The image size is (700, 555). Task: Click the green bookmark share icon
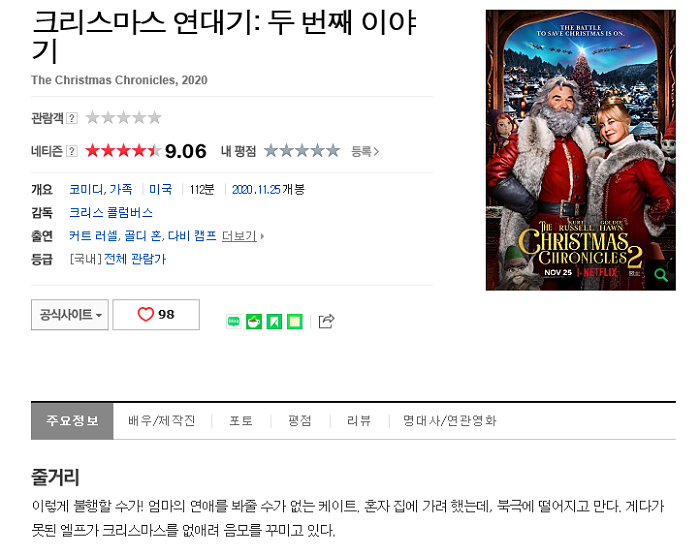click(x=274, y=321)
